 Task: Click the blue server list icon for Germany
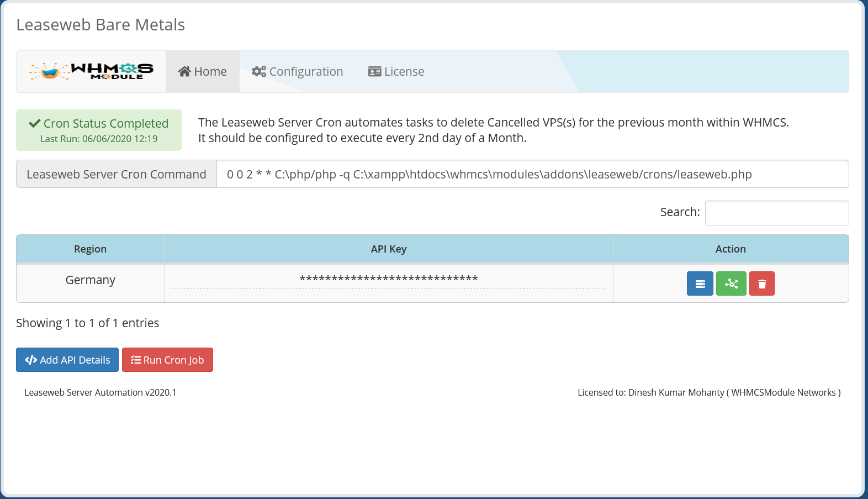pyautogui.click(x=700, y=283)
